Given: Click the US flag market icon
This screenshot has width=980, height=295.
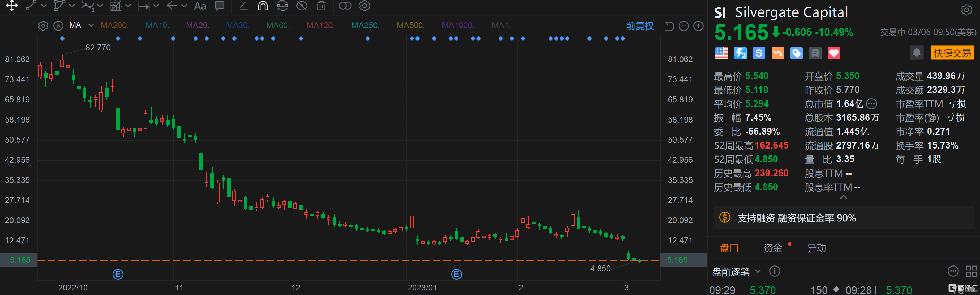Looking at the screenshot, I should pos(721,53).
